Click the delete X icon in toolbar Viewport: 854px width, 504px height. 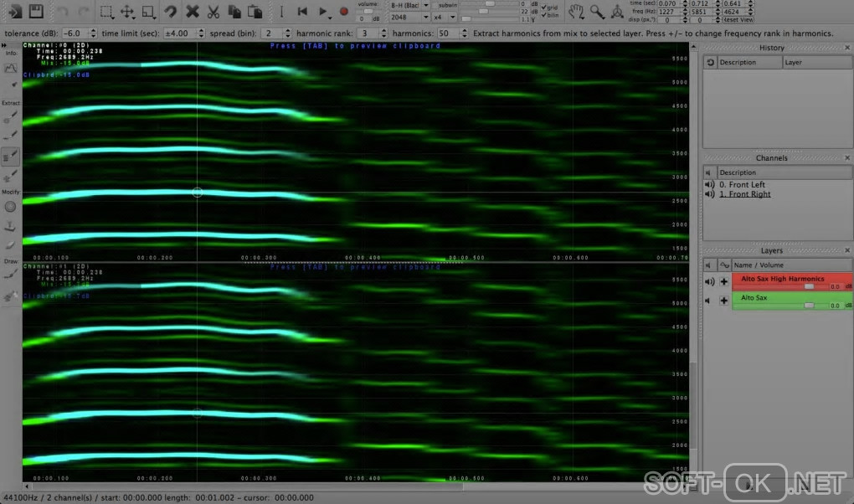[193, 12]
